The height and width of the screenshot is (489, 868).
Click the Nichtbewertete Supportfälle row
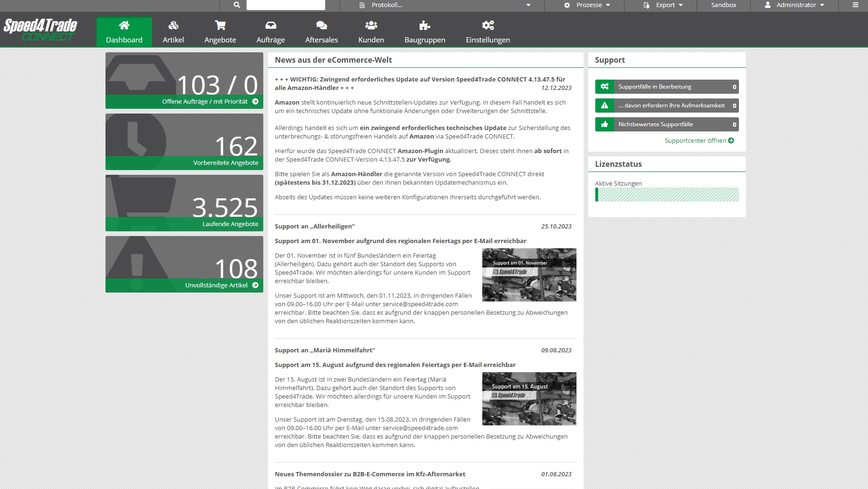[x=667, y=124]
